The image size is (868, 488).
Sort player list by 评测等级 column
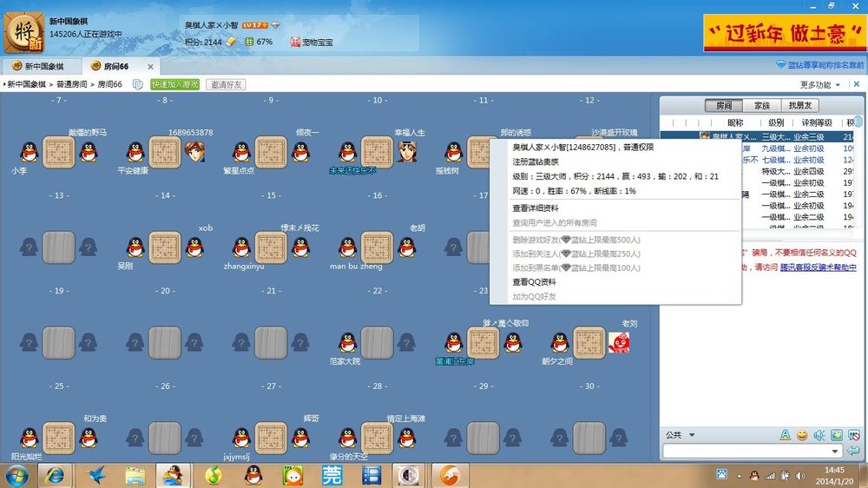(x=817, y=122)
